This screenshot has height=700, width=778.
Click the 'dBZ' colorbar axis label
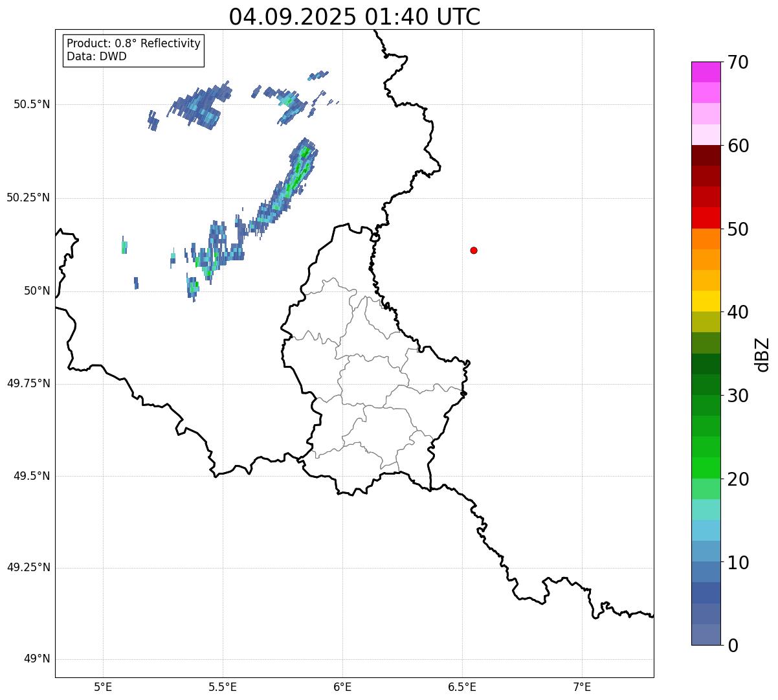coord(762,354)
